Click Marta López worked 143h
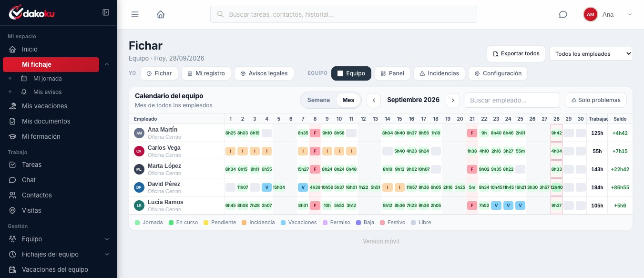The image size is (644, 278). (x=597, y=169)
